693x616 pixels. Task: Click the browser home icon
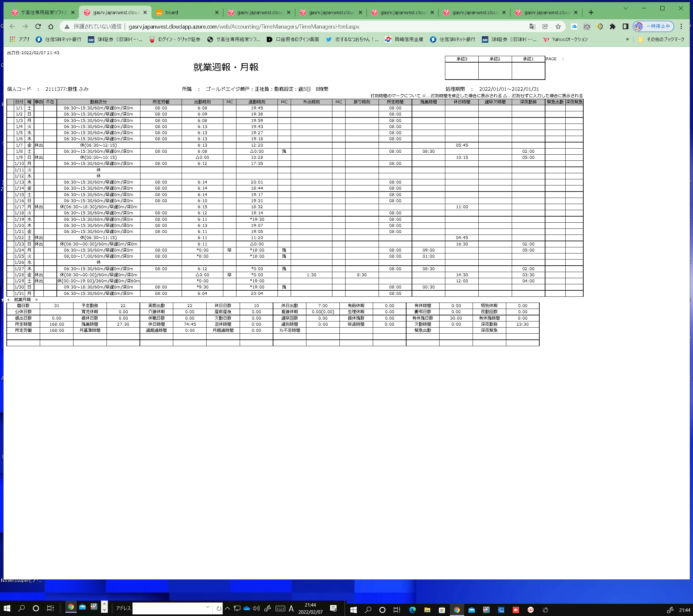pos(51,26)
